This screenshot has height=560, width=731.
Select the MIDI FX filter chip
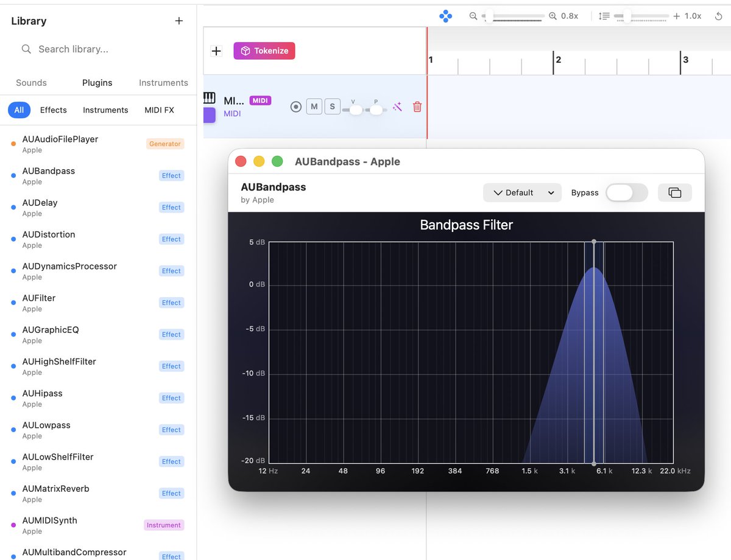click(159, 110)
